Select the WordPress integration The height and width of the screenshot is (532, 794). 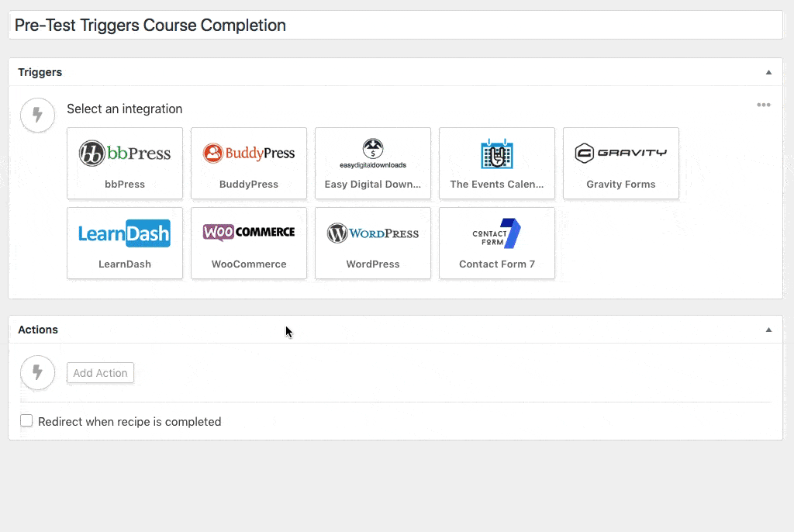[x=373, y=243]
